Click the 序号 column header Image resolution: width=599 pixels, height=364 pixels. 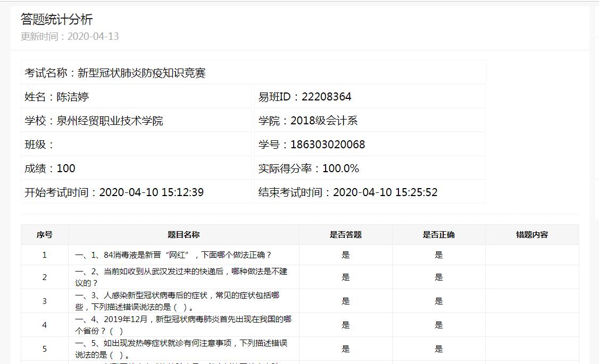coord(45,235)
